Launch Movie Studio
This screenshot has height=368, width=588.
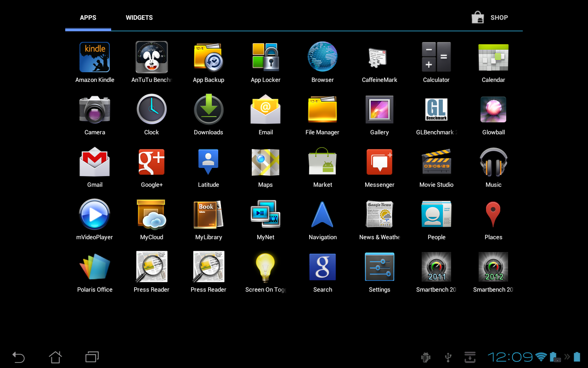(x=436, y=162)
